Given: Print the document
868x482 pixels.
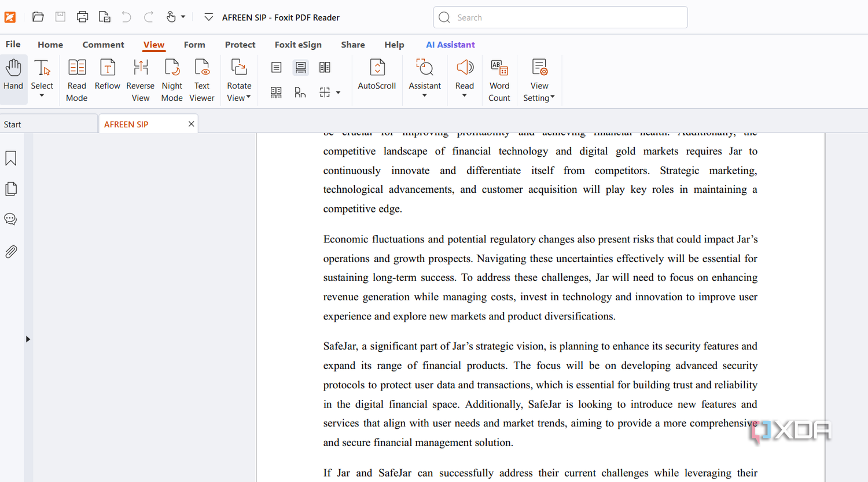Looking at the screenshot, I should tap(82, 17).
